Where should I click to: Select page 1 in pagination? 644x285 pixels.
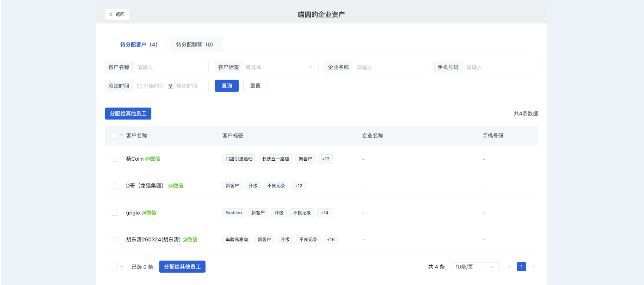[x=521, y=267]
